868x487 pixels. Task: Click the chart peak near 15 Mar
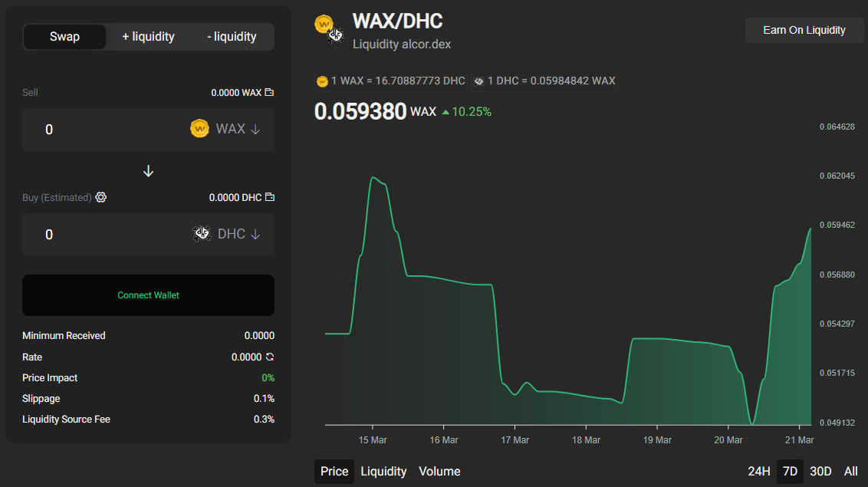373,178
